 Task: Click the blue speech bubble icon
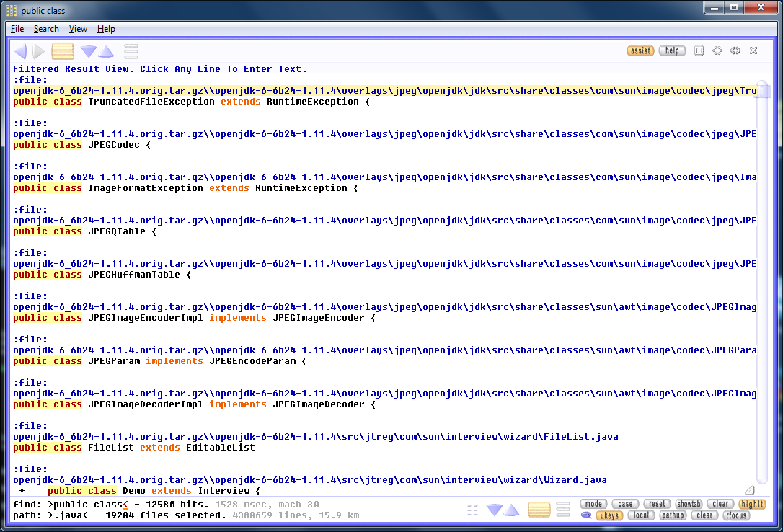click(586, 515)
